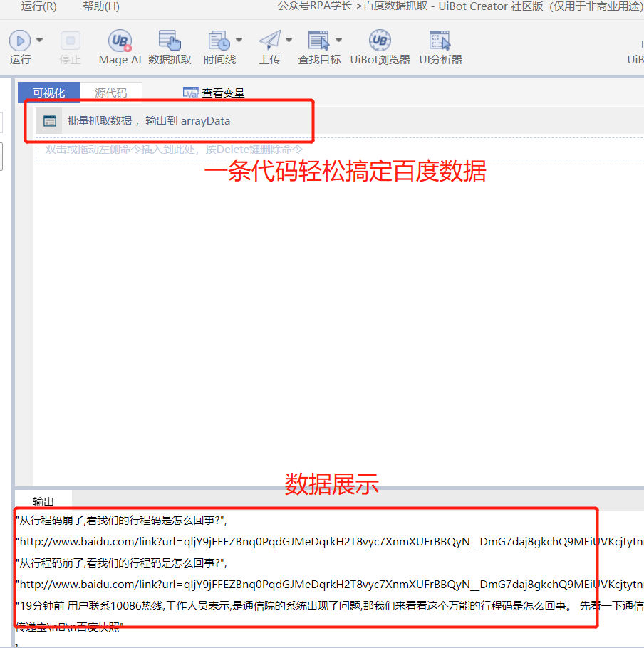Click the 查看变量 Var icon
Image resolution: width=644 pixels, height=648 pixels.
[x=191, y=93]
